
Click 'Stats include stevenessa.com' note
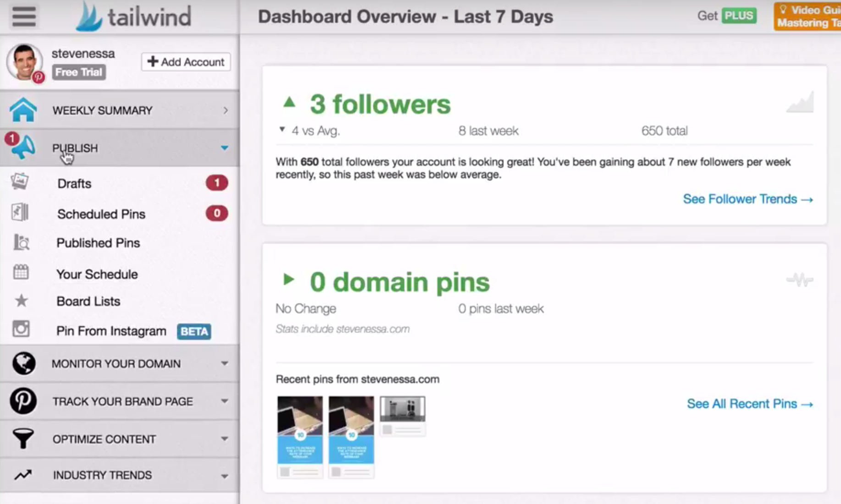click(x=343, y=329)
